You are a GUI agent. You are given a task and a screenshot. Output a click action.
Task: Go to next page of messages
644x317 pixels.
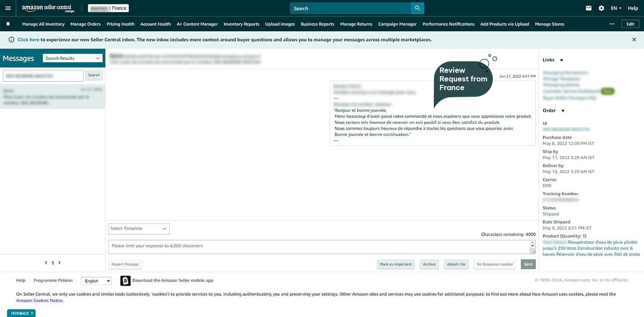point(59,263)
